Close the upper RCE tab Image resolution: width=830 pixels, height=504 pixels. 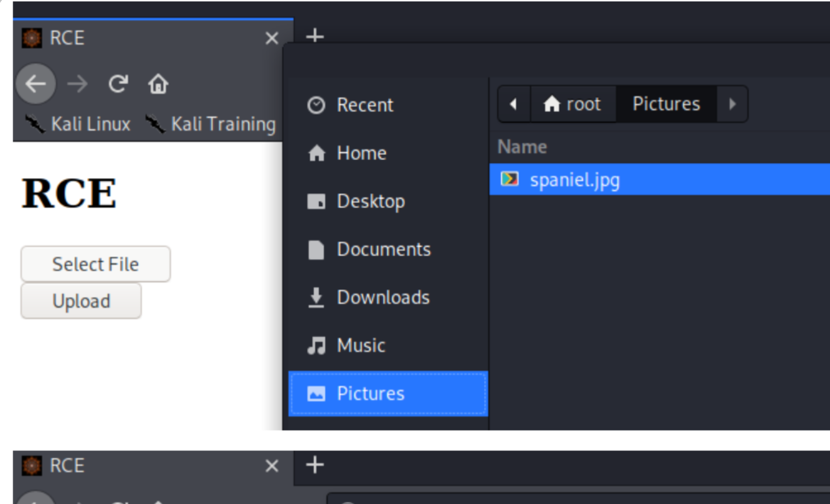(272, 38)
